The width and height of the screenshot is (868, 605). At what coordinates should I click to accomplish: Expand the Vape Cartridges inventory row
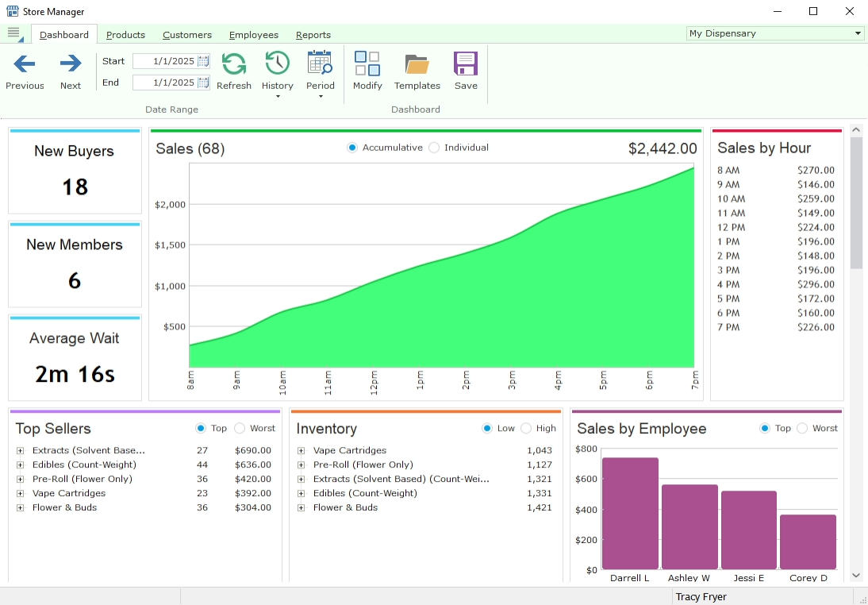point(301,451)
